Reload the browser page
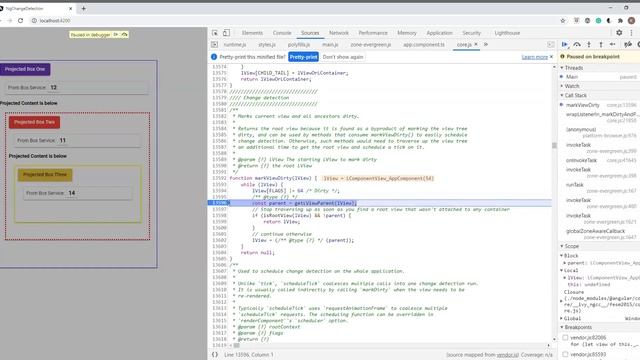The width and height of the screenshot is (640, 360). (x=20, y=20)
